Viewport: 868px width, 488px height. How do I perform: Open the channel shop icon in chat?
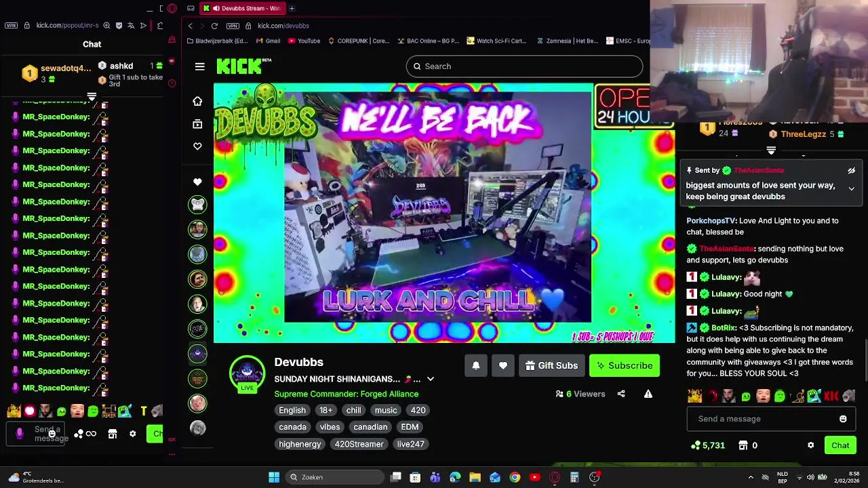tap(743, 445)
